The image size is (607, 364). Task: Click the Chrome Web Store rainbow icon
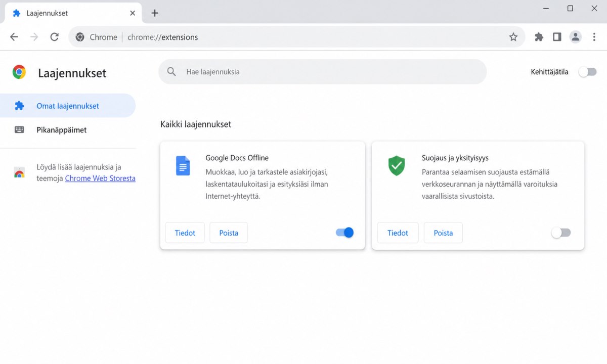click(19, 172)
